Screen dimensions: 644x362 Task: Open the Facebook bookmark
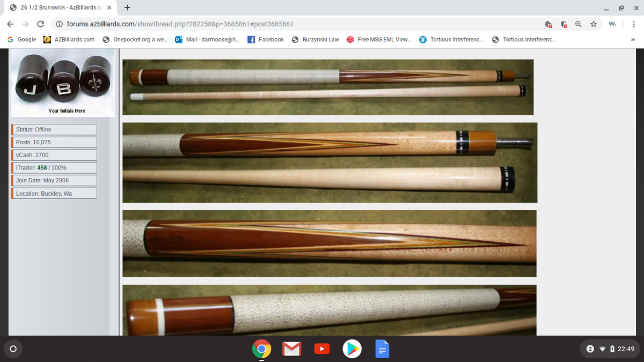pyautogui.click(x=266, y=40)
